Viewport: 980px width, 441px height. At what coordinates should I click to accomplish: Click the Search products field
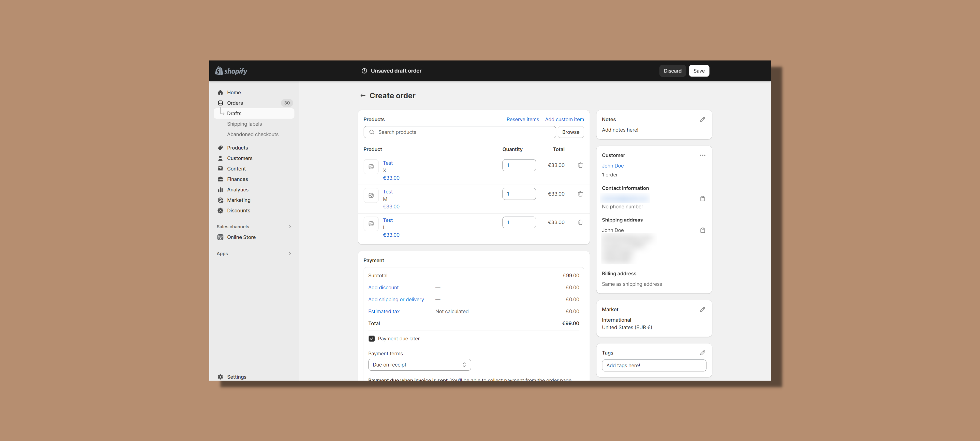point(459,132)
